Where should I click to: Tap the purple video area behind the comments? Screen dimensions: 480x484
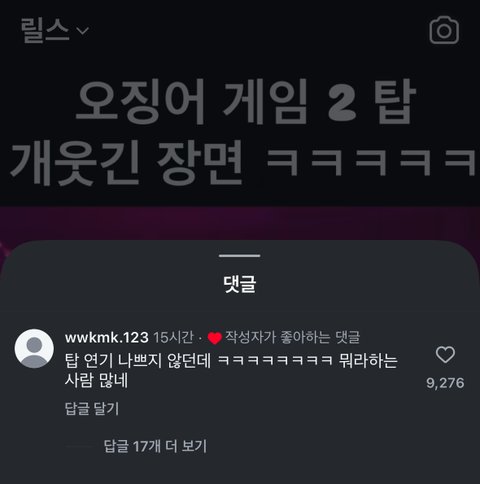[240, 223]
